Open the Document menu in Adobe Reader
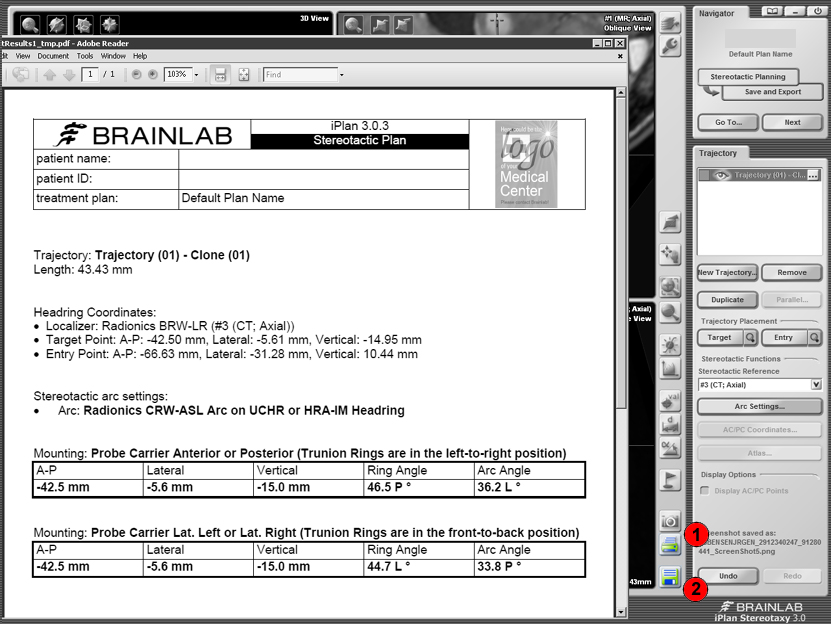 (x=53, y=56)
